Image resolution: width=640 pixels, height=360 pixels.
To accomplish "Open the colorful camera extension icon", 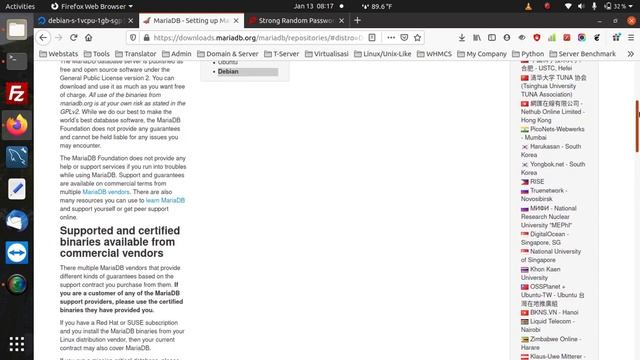I will pyautogui.click(x=582, y=38).
